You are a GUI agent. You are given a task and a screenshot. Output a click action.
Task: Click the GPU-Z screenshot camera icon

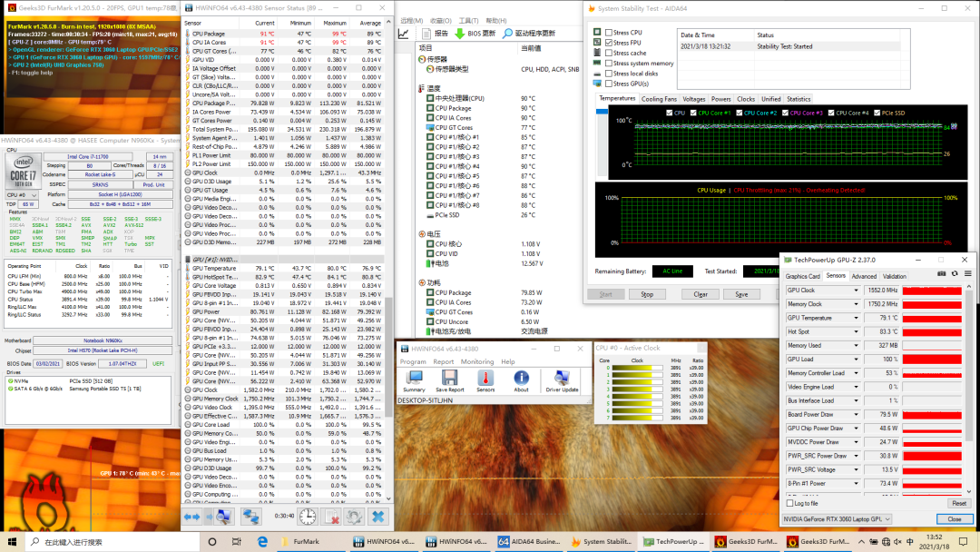[941, 273]
